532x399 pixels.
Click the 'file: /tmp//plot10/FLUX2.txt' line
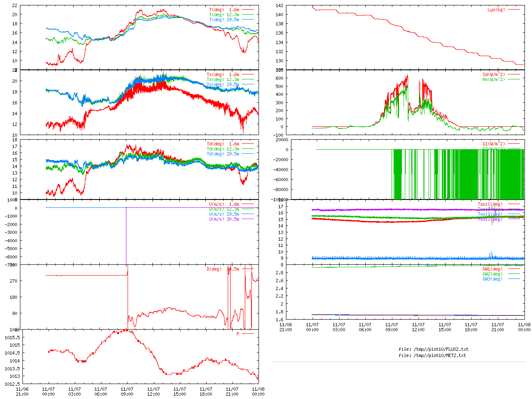(x=433, y=349)
